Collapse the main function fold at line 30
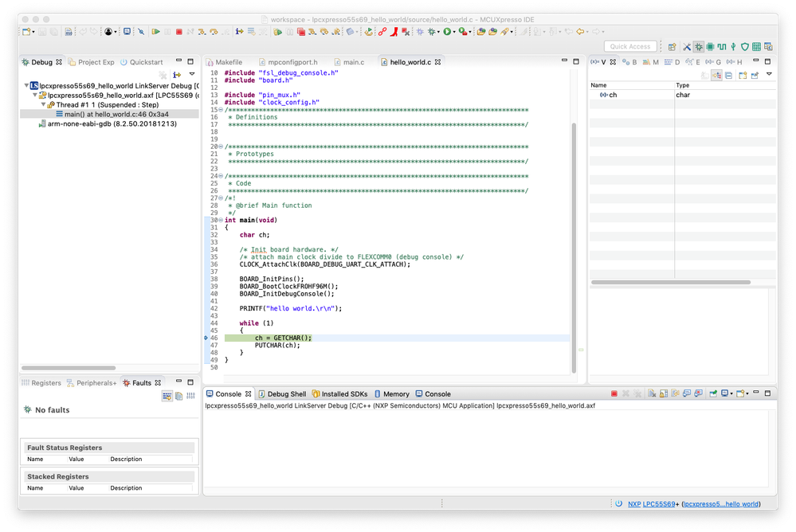 (221, 221)
